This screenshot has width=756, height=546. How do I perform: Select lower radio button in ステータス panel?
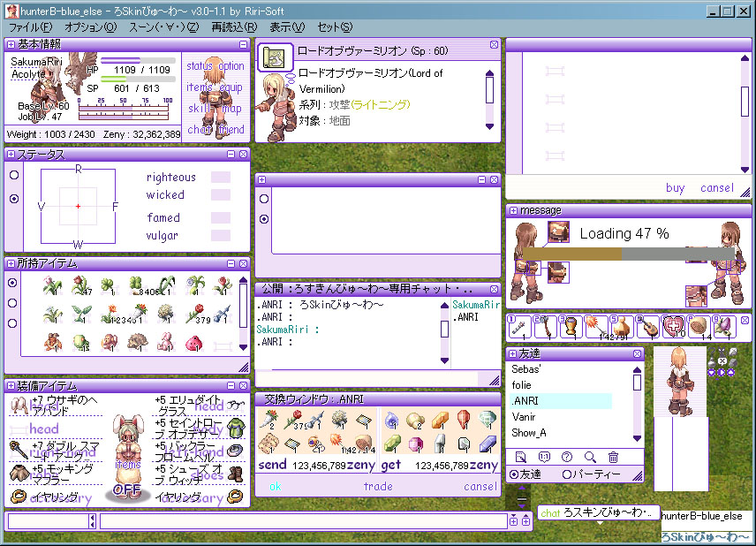pyautogui.click(x=14, y=198)
